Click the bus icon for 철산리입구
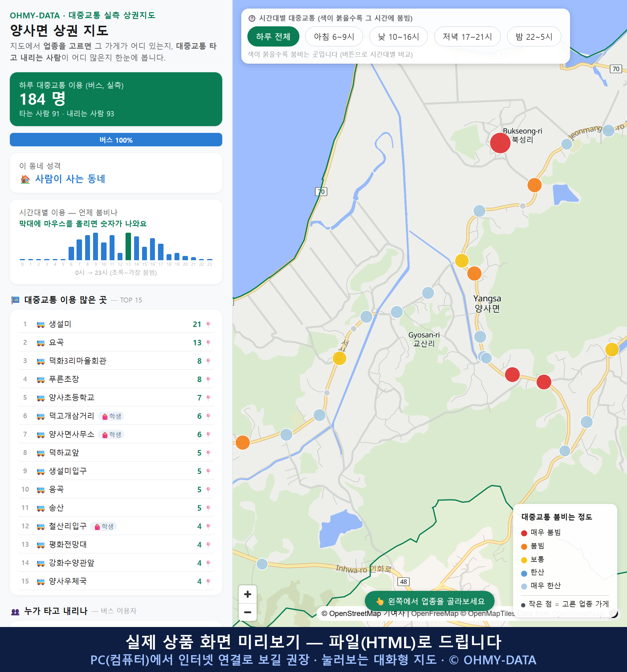Screen dimensions: 627x672 [40, 527]
